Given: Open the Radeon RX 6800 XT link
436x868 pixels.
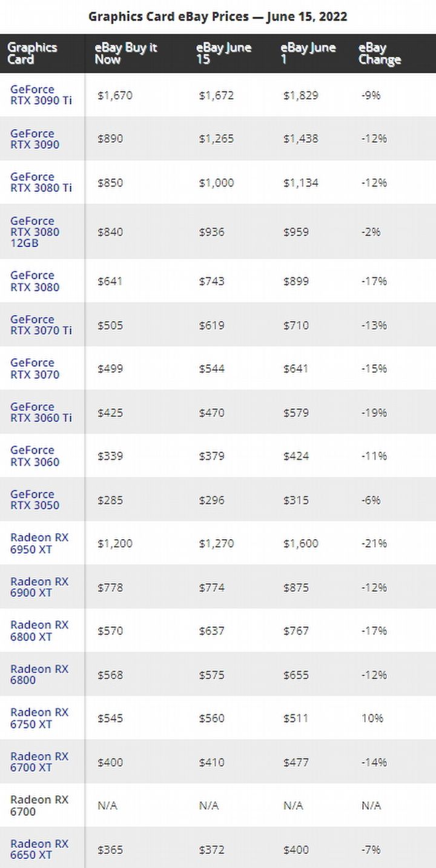Looking at the screenshot, I should point(39,631).
